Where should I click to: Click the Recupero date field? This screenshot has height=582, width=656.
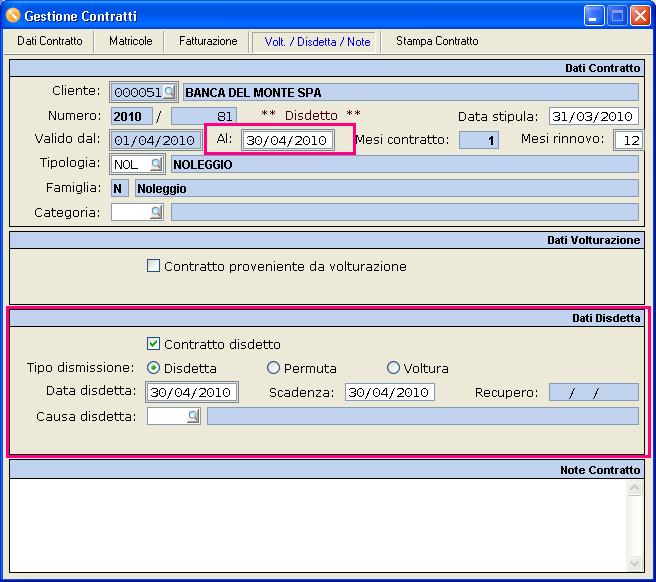click(594, 392)
